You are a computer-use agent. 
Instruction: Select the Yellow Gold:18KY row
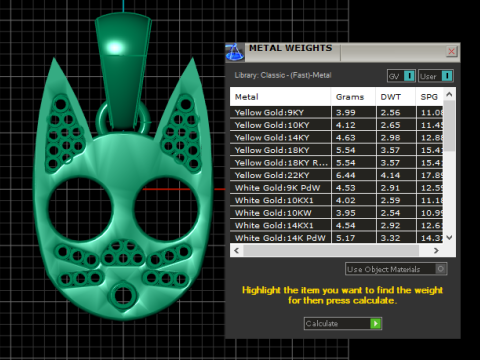337,150
